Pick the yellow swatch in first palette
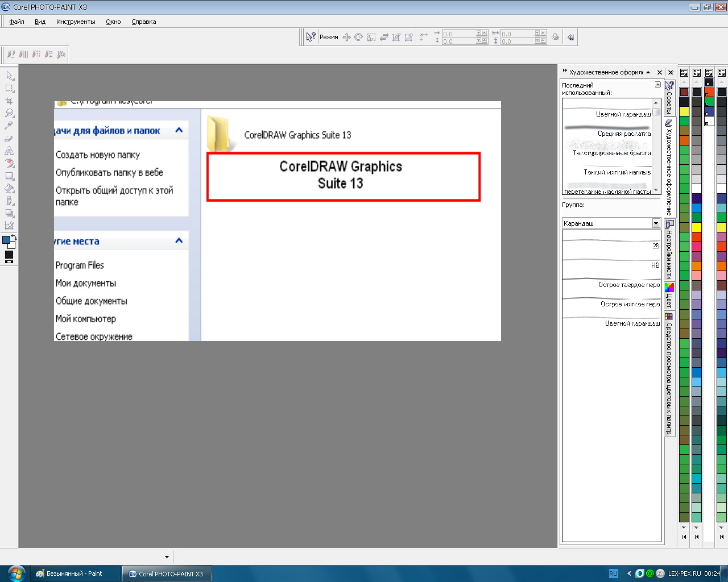This screenshot has width=728, height=582. point(684,111)
